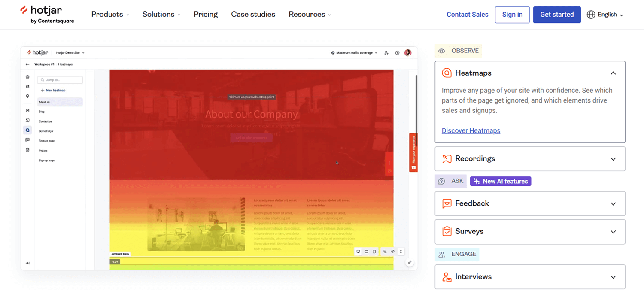Expand the Recordings accordion section
The height and width of the screenshot is (300, 644).
[530, 159]
